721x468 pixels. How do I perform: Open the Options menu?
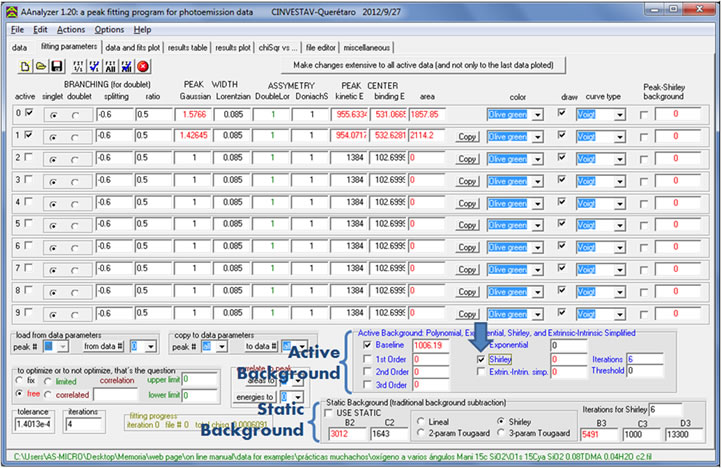click(109, 29)
